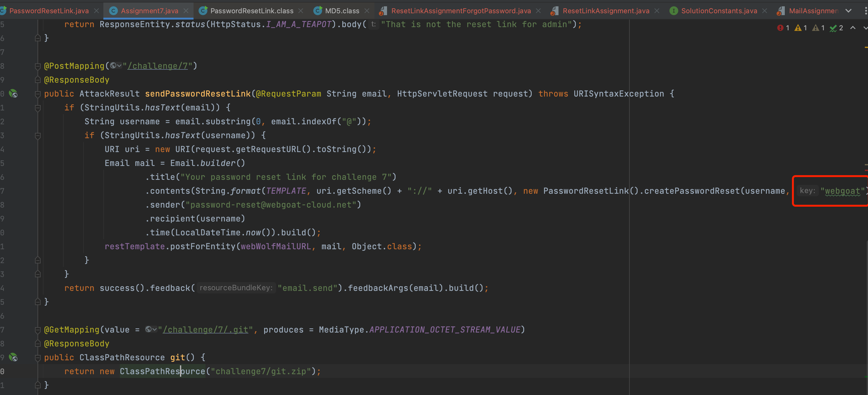This screenshot has width=868, height=395.
Task: Switch to the MD5.class tab
Action: 342,11
